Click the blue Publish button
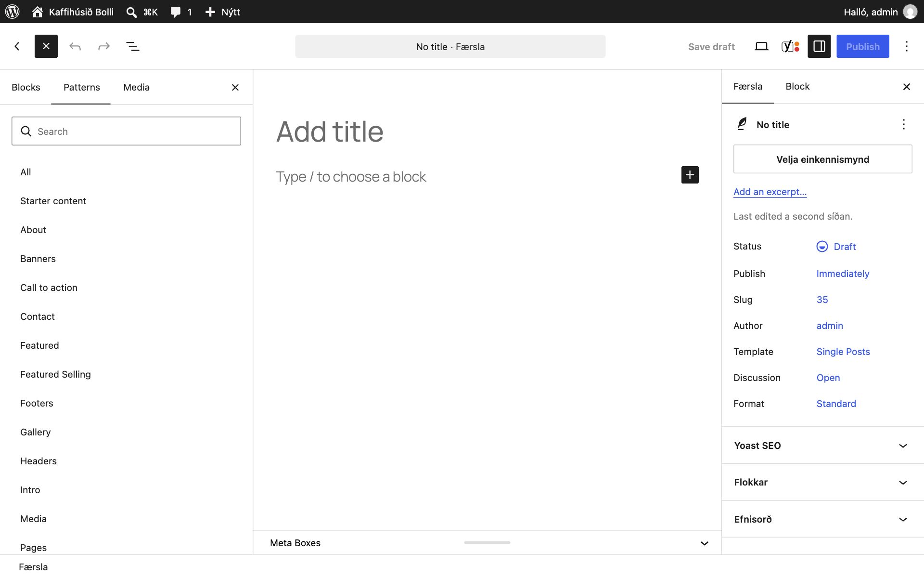This screenshot has width=924, height=578. click(863, 46)
